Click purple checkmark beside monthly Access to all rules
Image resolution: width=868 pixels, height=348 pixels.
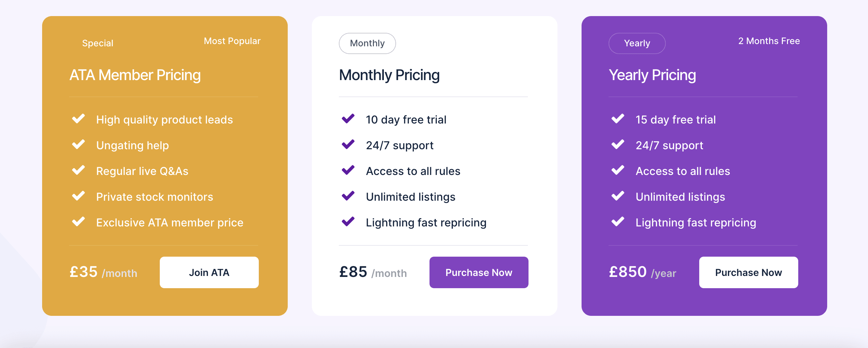pos(348,171)
